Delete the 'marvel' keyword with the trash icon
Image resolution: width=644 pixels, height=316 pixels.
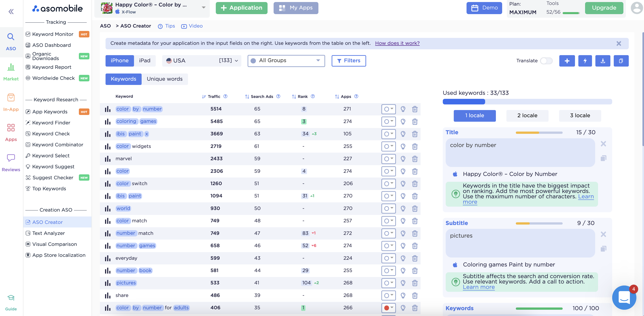415,159
